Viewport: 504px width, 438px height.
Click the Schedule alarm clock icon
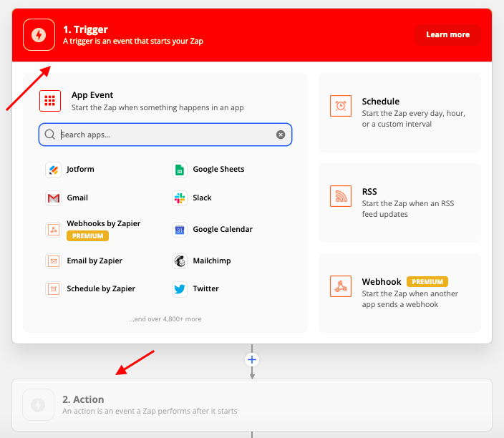click(x=341, y=106)
